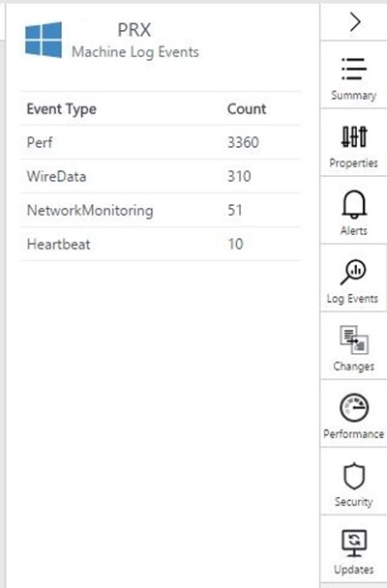Open the Changes documents icon
387x588 pixels.
[x=354, y=339]
